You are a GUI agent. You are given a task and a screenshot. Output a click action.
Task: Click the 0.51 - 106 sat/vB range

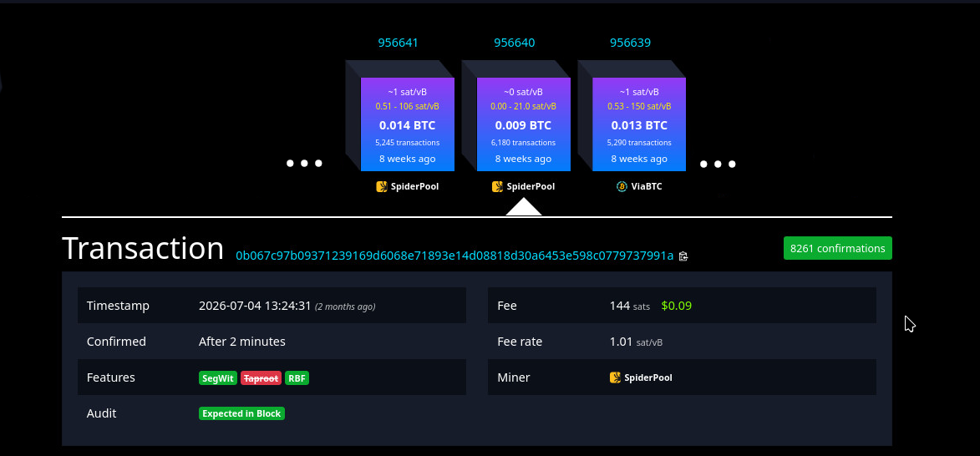[408, 106]
